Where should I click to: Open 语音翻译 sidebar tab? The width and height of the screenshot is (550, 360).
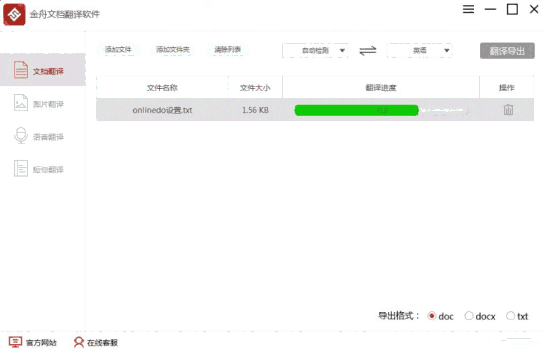(x=43, y=136)
